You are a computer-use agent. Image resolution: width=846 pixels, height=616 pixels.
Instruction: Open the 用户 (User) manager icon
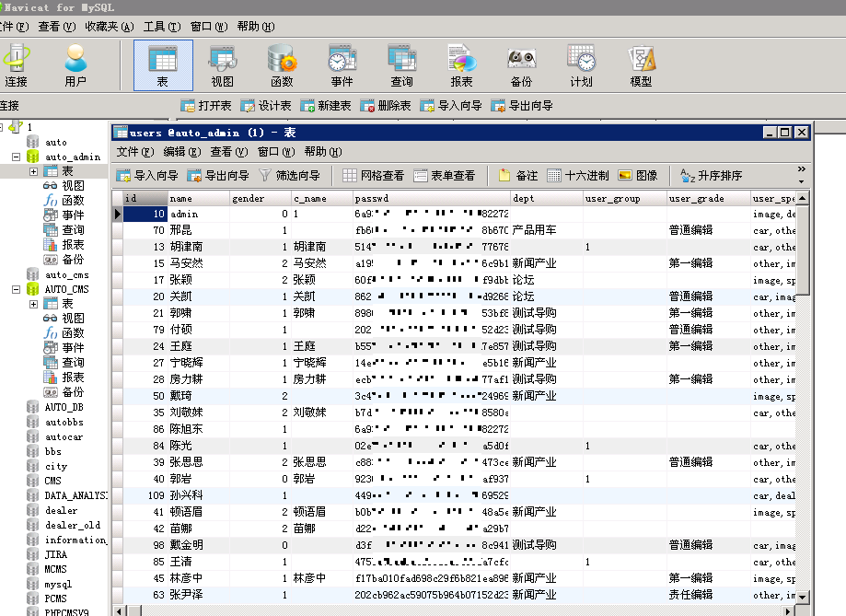75,65
